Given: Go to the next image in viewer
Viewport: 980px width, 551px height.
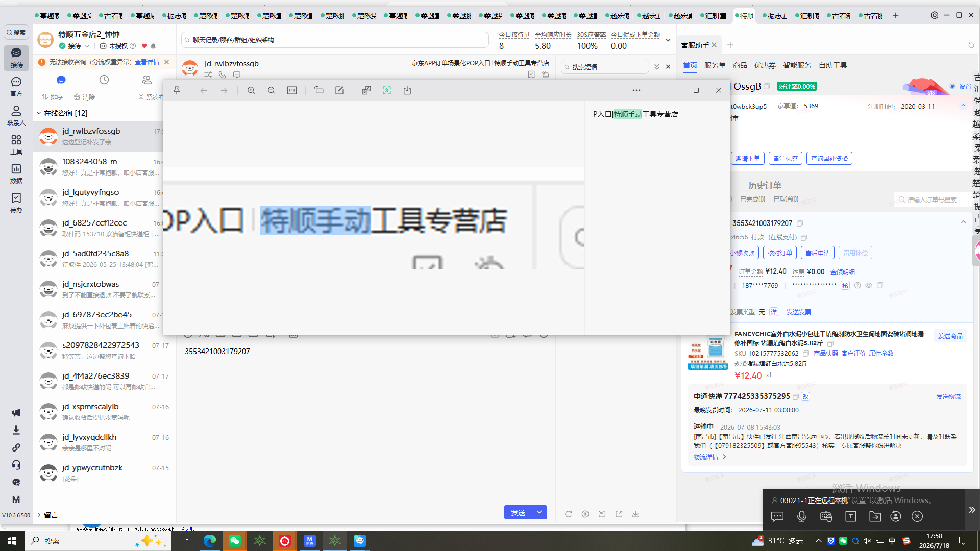Looking at the screenshot, I should tap(224, 90).
